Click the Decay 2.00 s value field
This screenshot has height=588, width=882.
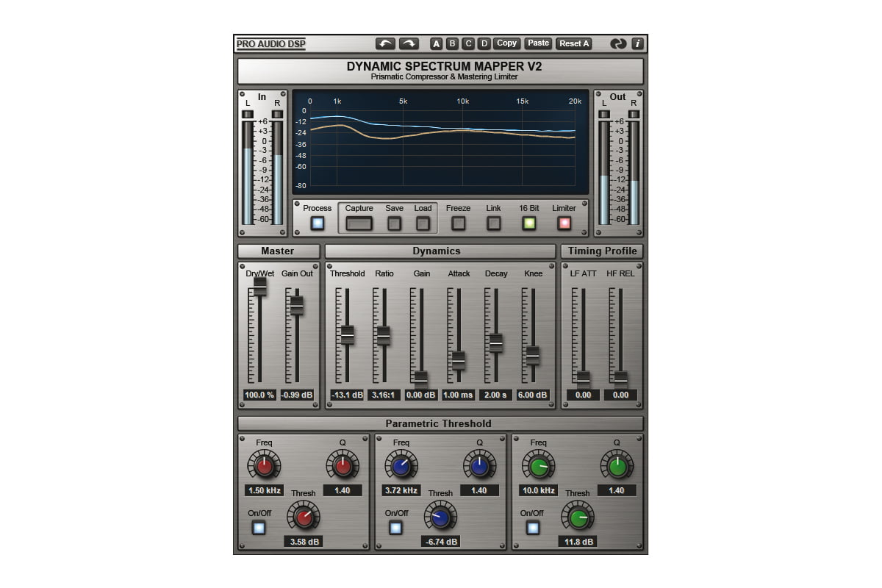pos(495,395)
